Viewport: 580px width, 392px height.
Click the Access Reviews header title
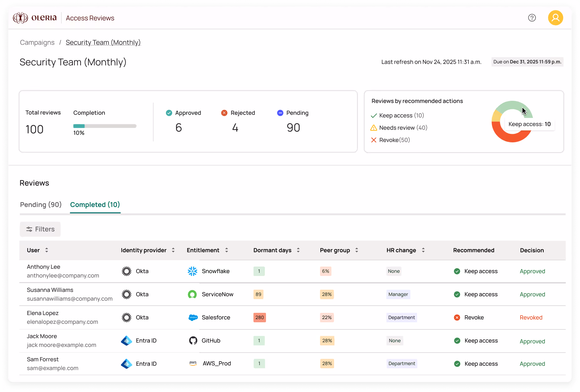[90, 18]
